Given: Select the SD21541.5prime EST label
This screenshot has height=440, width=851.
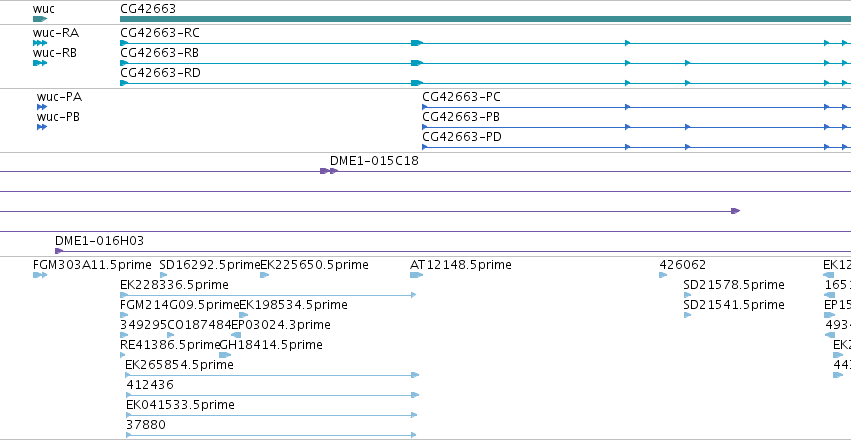Looking at the screenshot, I should [x=734, y=305].
